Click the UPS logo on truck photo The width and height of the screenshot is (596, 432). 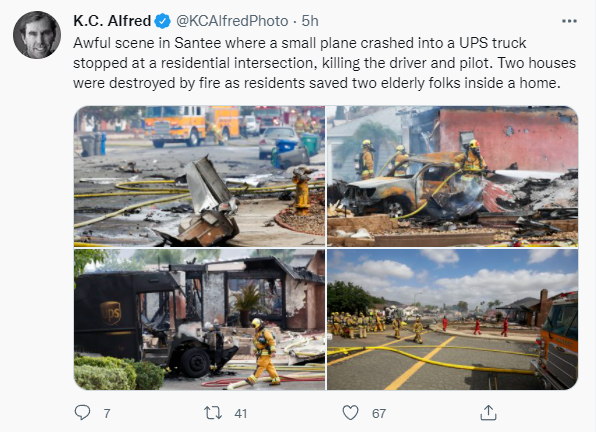click(111, 313)
